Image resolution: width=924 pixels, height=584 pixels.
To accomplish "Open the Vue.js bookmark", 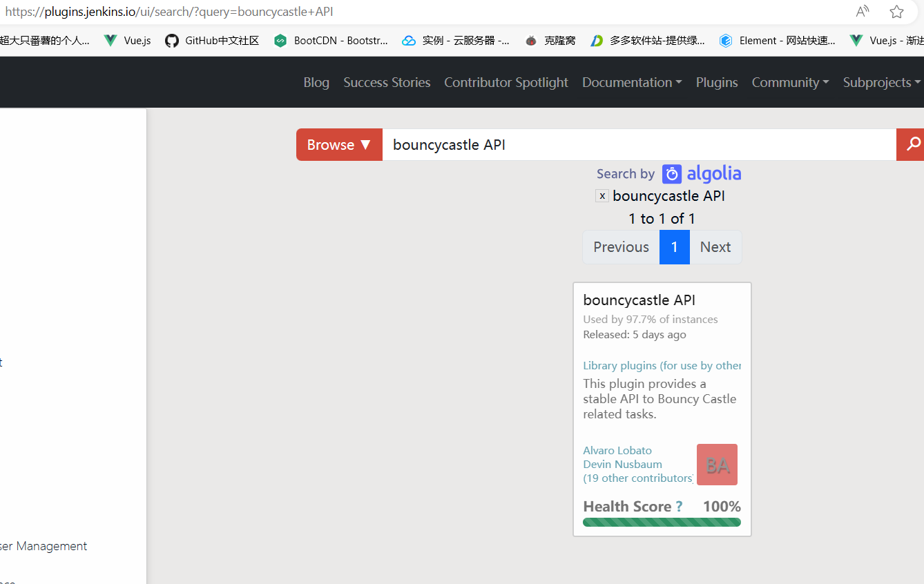I will 127,41.
